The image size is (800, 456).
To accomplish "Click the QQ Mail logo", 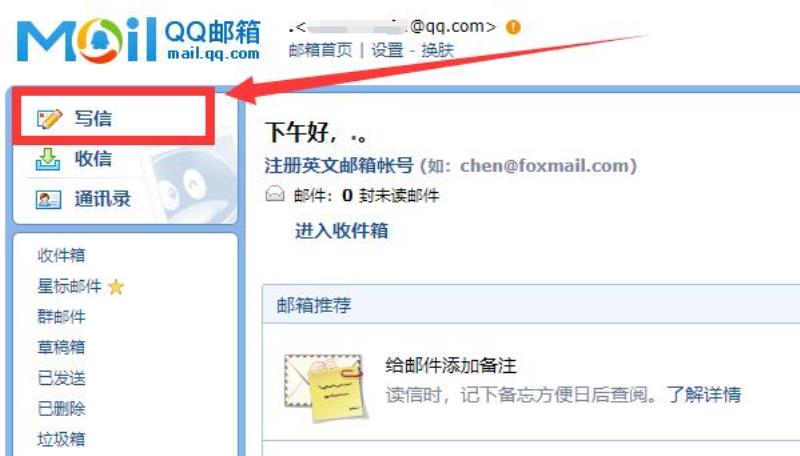I will pos(139,40).
